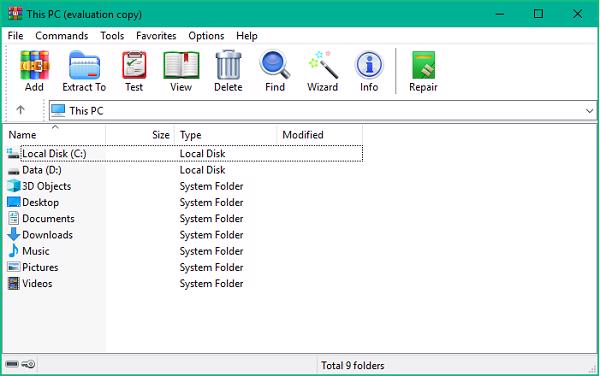Open Find with the magnifier icon
600x376 pixels.
click(x=275, y=64)
